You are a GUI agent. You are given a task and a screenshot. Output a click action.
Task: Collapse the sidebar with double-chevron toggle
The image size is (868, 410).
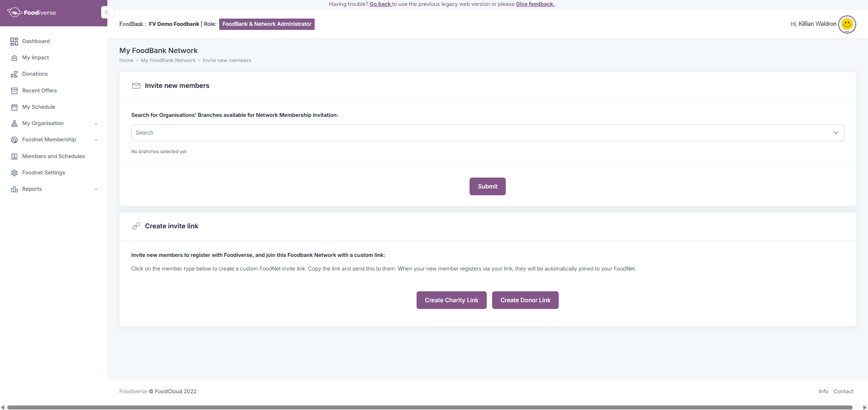pos(107,12)
